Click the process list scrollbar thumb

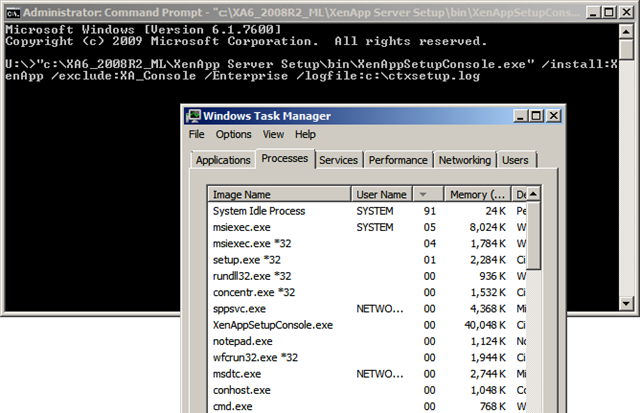[x=533, y=235]
